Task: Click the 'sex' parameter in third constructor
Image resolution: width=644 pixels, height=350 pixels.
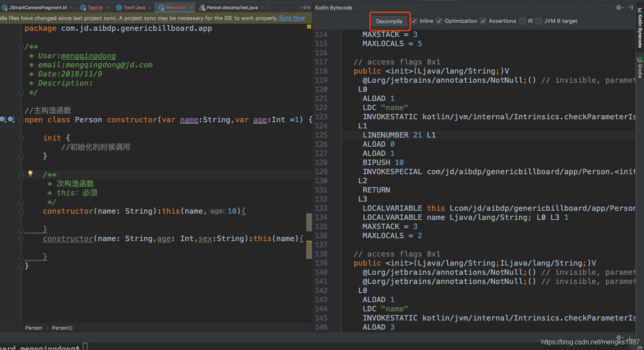Action: click(206, 239)
